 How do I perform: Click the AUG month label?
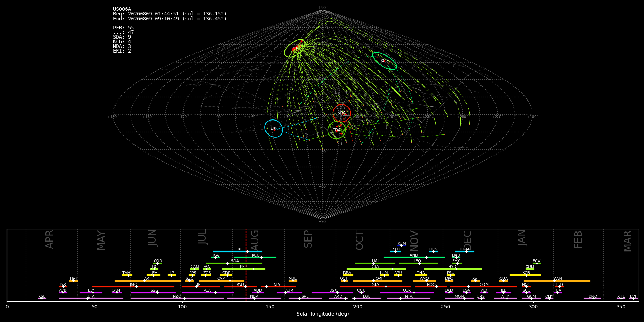[255, 239]
